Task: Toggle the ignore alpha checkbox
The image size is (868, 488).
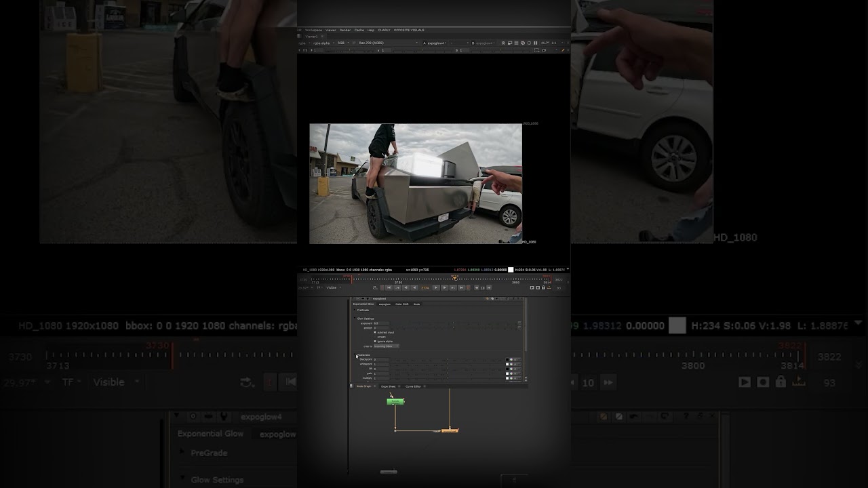Action: pyautogui.click(x=375, y=341)
